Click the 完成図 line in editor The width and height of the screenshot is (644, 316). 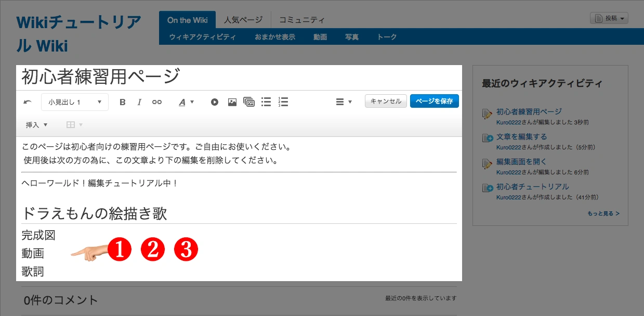(38, 235)
